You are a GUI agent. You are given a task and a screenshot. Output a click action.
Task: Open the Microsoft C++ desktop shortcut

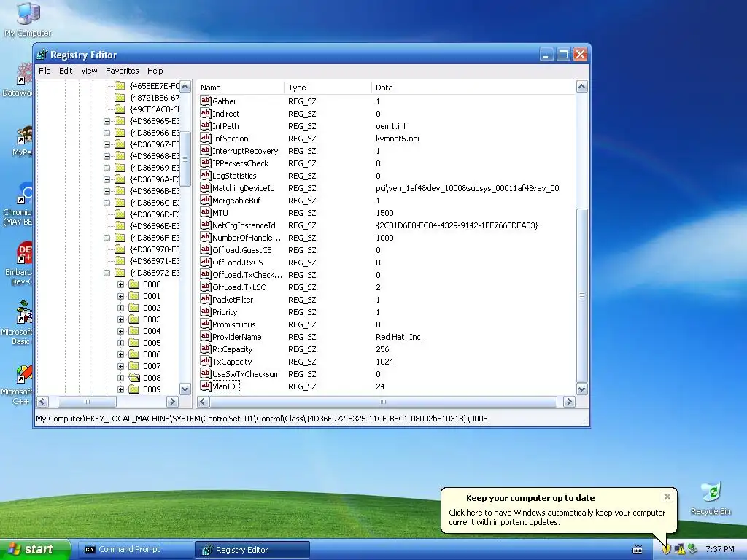[18, 384]
